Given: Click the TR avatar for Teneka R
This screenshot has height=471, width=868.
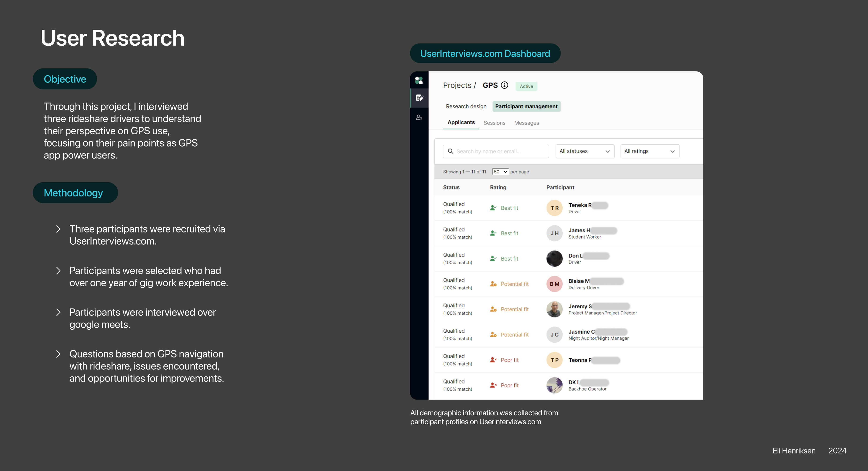Looking at the screenshot, I should [554, 208].
